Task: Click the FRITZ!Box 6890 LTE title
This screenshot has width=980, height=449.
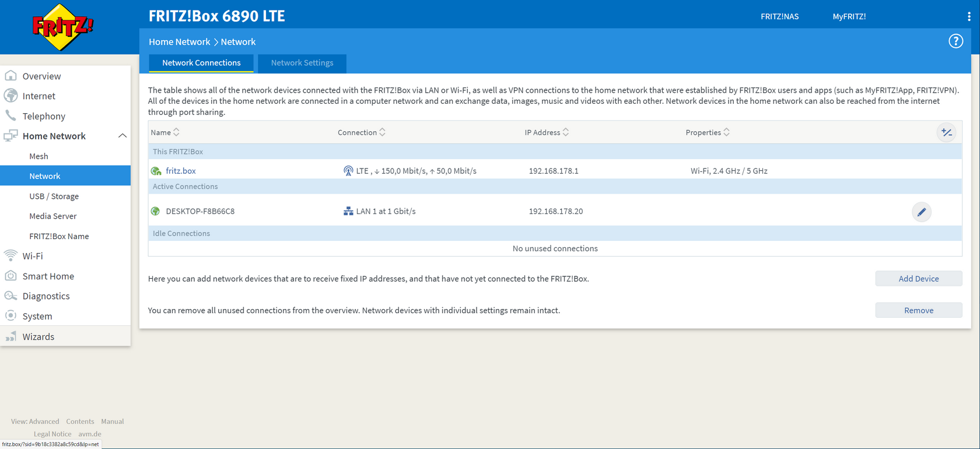Action: point(217,16)
